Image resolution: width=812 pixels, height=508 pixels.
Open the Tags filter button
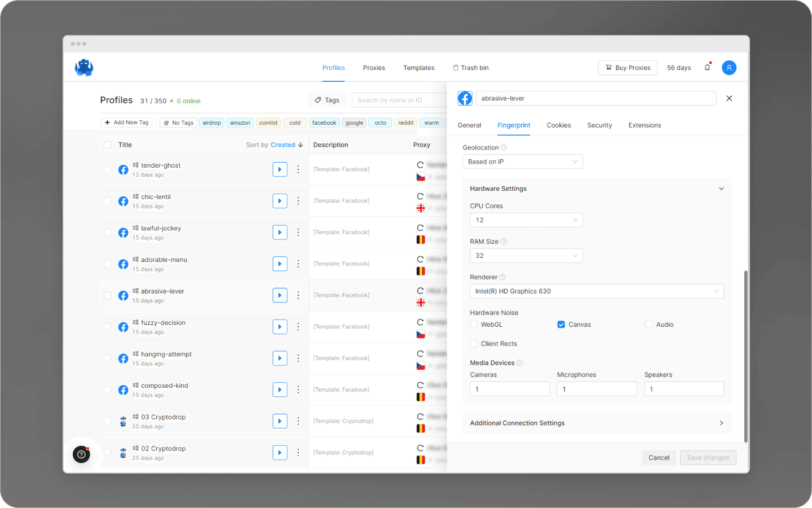[x=327, y=100]
